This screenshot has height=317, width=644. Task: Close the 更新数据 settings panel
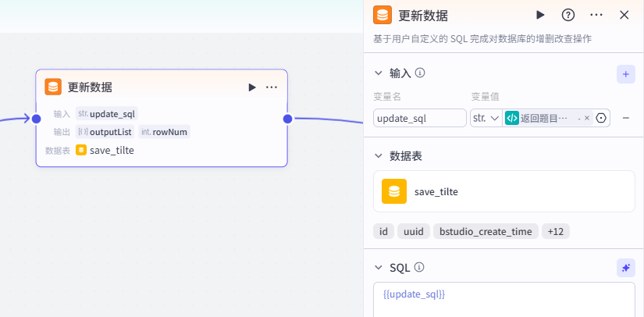[x=624, y=15]
